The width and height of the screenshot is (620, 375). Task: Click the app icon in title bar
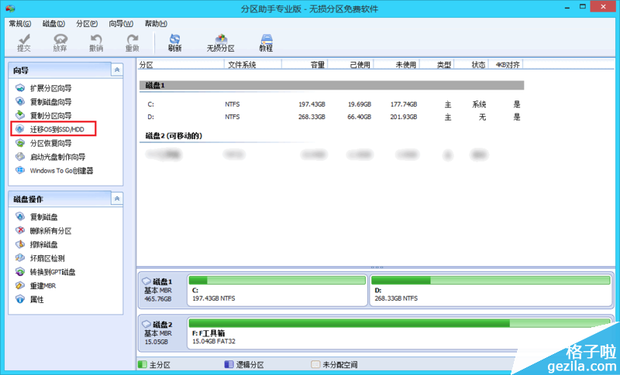(x=10, y=8)
